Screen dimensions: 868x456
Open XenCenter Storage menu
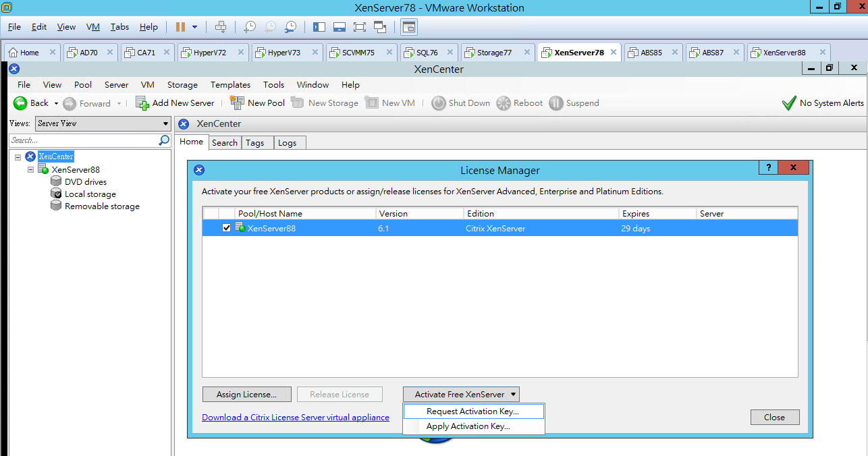point(182,85)
